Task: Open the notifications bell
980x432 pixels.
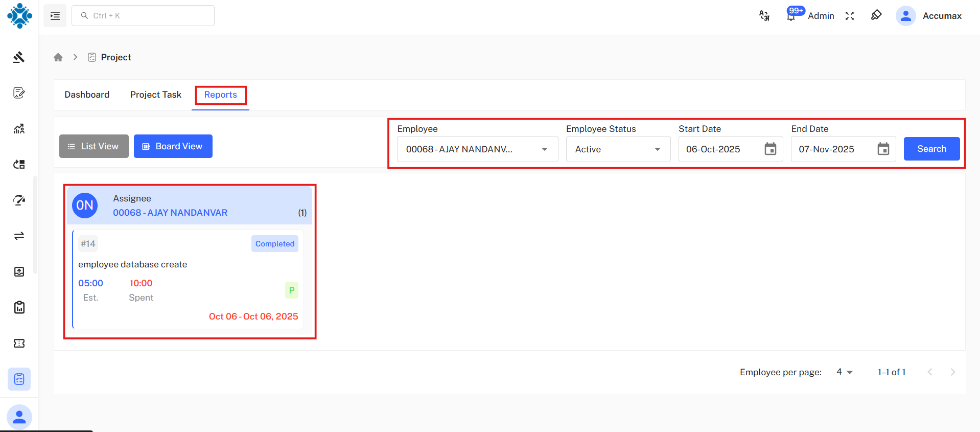Action: 790,16
